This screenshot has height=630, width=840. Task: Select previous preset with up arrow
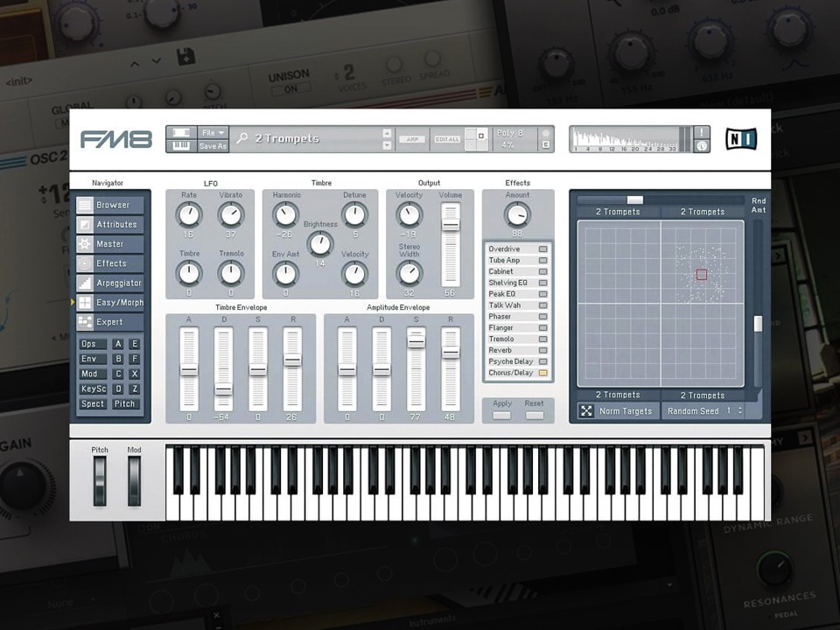[388, 133]
